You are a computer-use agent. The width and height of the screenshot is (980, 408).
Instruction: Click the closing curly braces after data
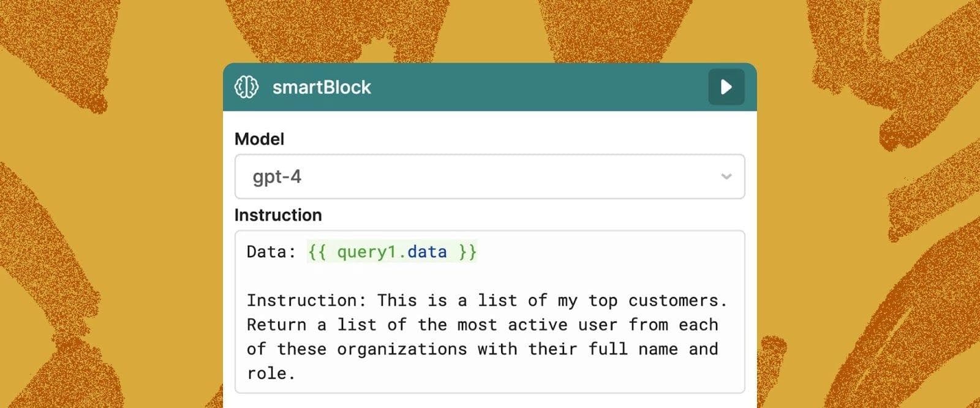[467, 252]
